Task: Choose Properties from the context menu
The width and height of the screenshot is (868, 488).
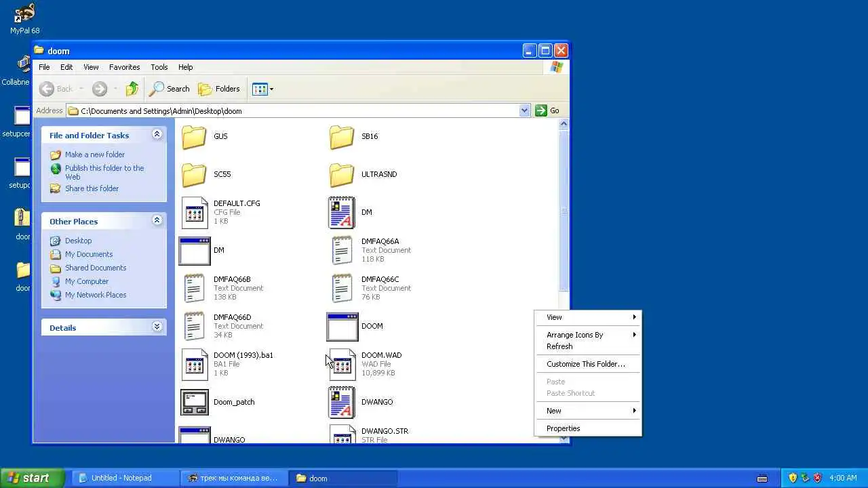Action: click(x=587, y=428)
